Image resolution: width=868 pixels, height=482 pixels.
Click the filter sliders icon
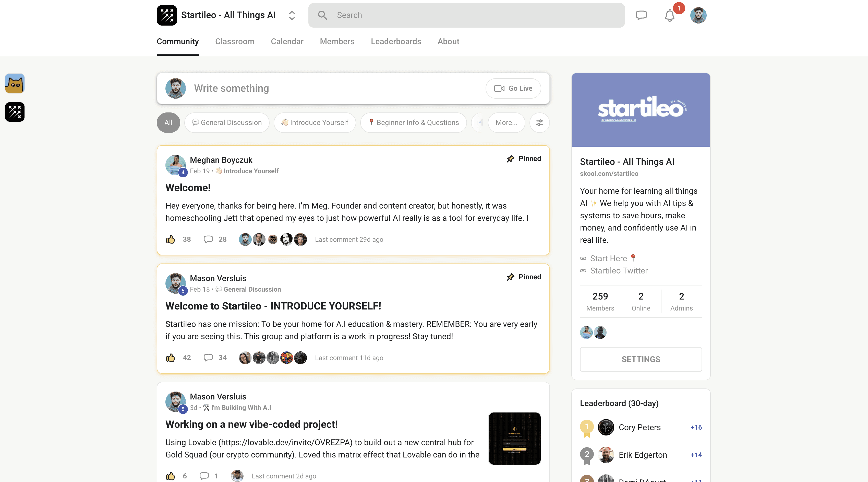[539, 123]
